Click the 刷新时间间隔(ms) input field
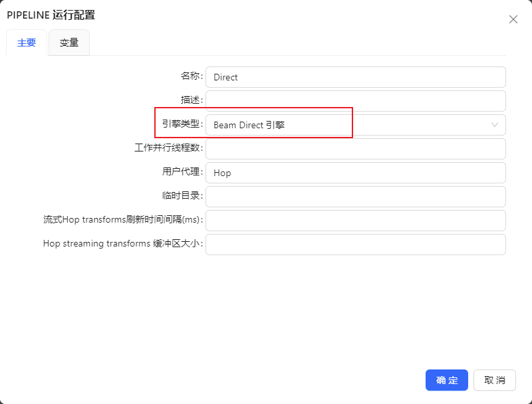Viewport: 532px width, 404px height. point(355,221)
